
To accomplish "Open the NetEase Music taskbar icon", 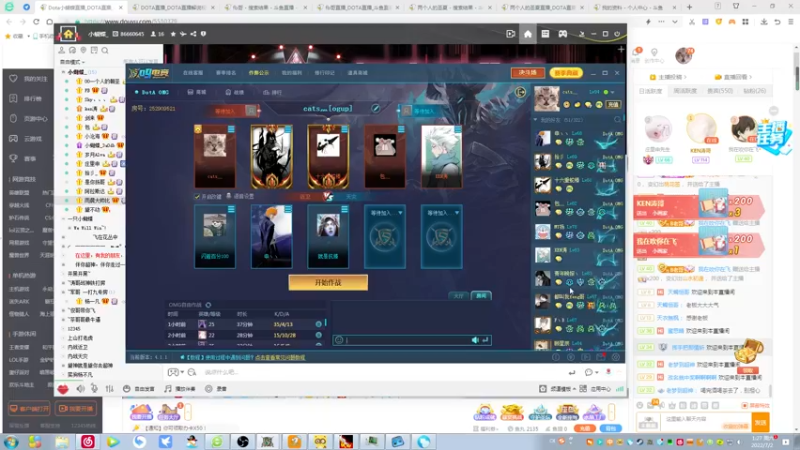I will (88, 441).
